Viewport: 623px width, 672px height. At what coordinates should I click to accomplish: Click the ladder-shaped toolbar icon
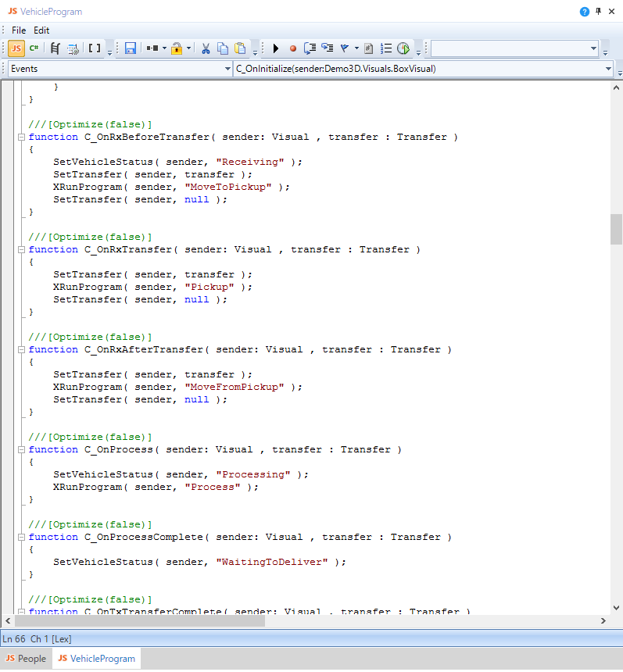pyautogui.click(x=55, y=48)
